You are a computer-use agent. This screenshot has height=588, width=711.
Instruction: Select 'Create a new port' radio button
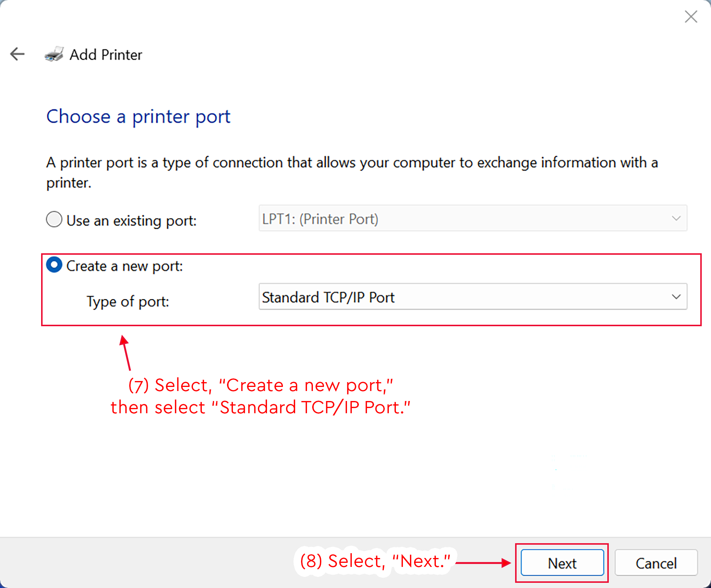pos(54,265)
